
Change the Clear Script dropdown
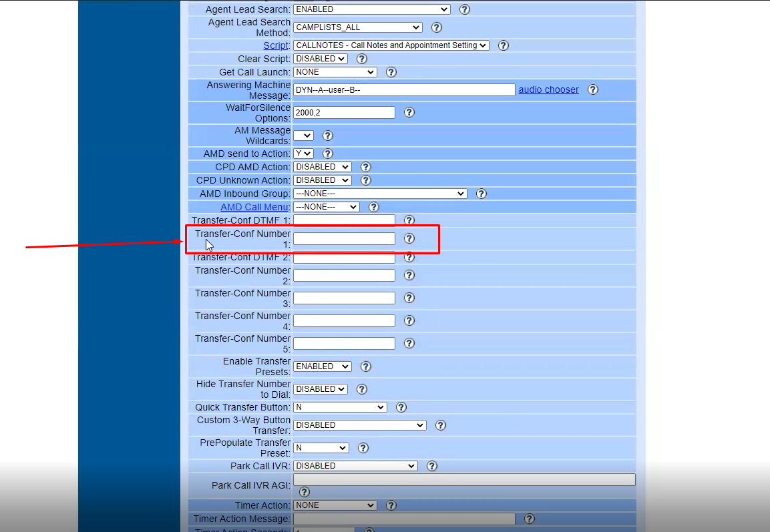coord(320,59)
